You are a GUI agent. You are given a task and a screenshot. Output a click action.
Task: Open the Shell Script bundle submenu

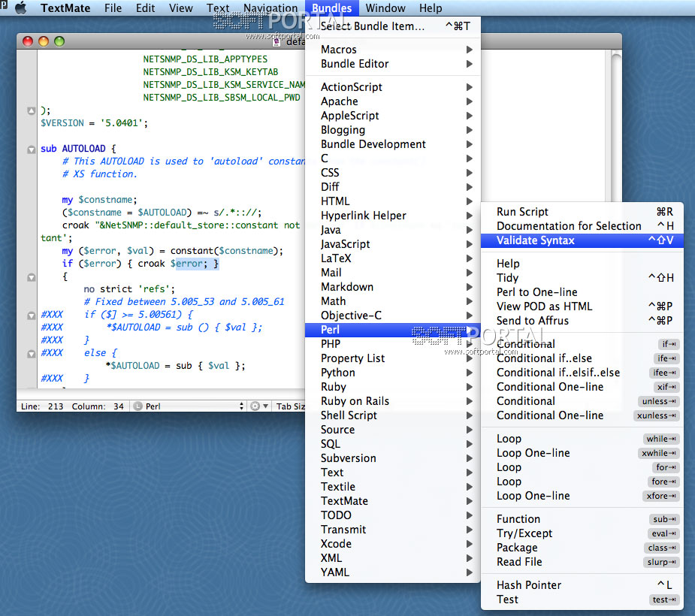click(393, 415)
